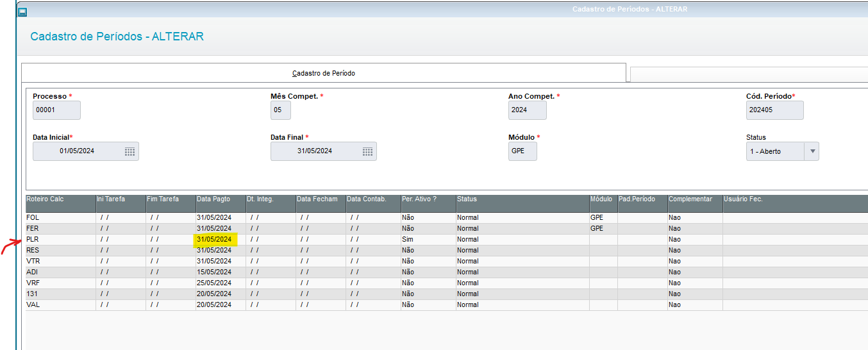Viewport: 868px width, 350px height.
Task: Select the FER row
Action: [x=447, y=229]
